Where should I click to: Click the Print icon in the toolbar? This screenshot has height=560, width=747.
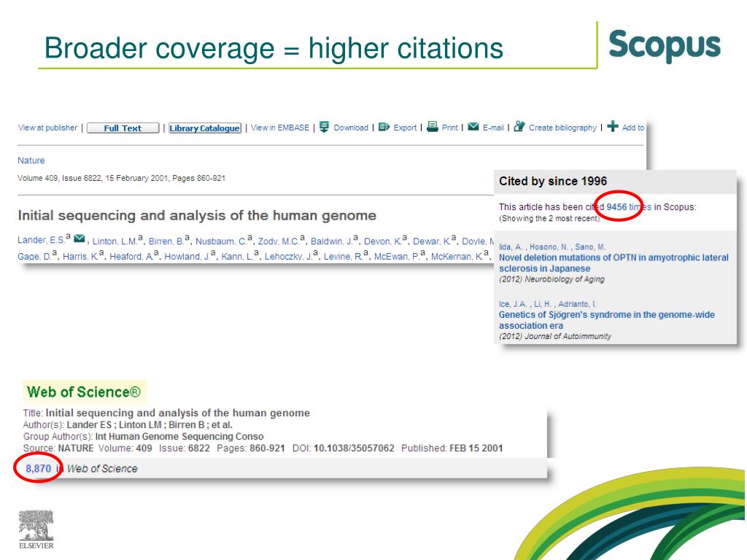coord(432,127)
